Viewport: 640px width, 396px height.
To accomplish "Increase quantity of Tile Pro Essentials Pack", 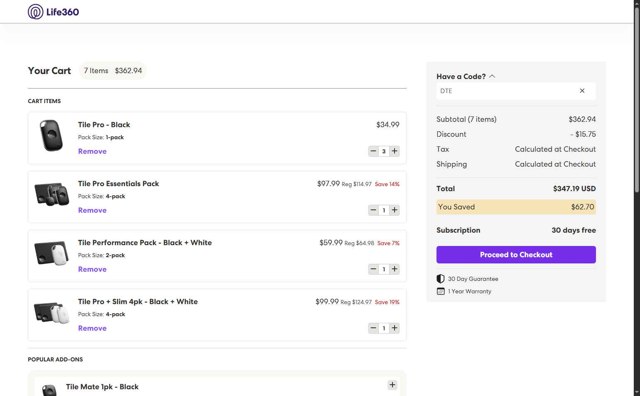I will (x=394, y=210).
